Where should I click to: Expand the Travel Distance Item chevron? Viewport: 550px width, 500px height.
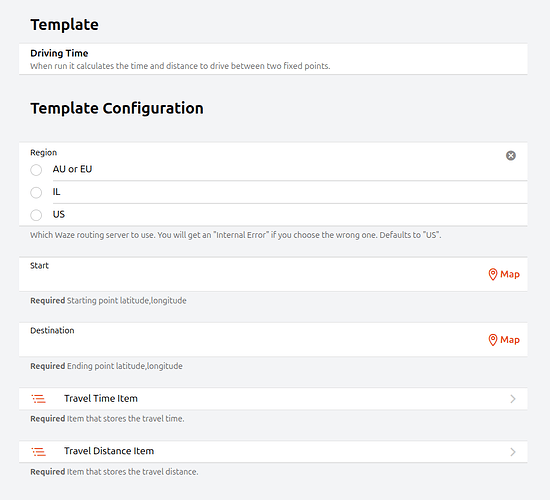pyautogui.click(x=513, y=452)
